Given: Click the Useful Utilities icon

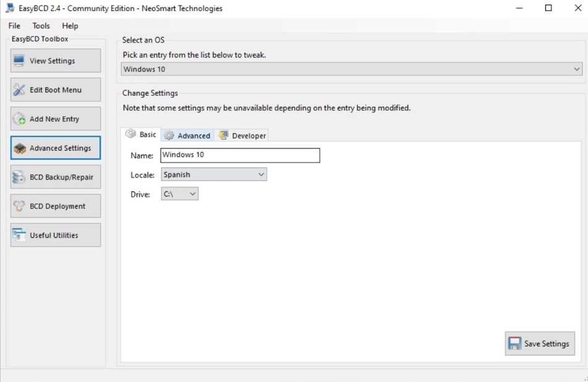Looking at the screenshot, I should click(19, 236).
